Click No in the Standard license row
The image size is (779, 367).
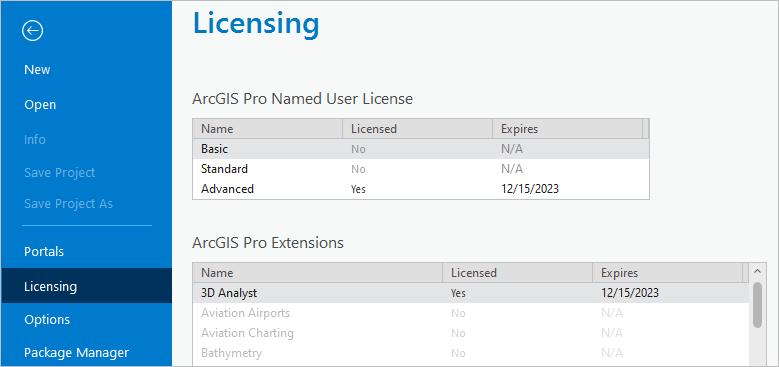(x=358, y=169)
